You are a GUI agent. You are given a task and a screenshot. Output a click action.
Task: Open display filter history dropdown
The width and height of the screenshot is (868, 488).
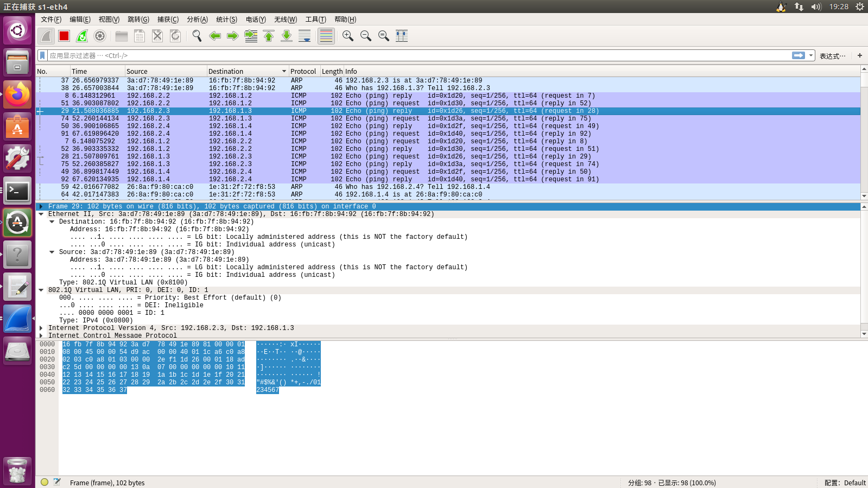tap(811, 55)
